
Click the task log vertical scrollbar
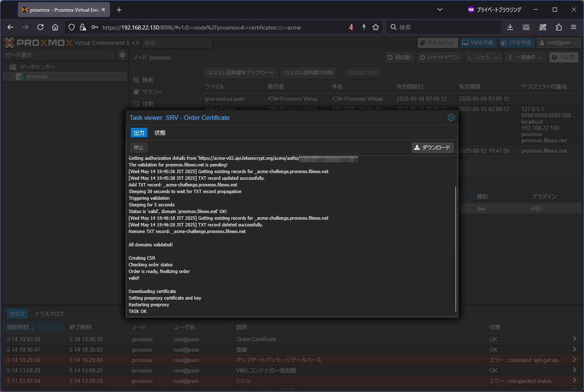tap(456, 248)
